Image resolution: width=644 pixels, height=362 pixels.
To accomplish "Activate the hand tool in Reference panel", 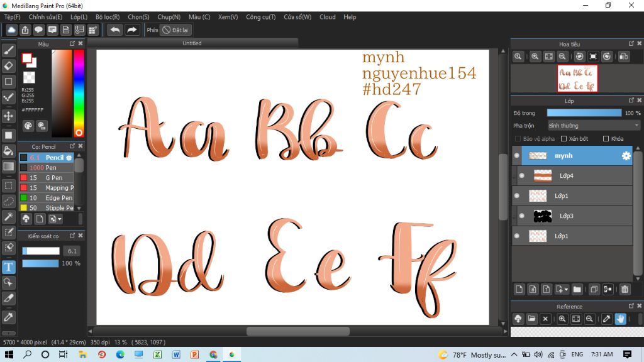I will click(x=620, y=319).
